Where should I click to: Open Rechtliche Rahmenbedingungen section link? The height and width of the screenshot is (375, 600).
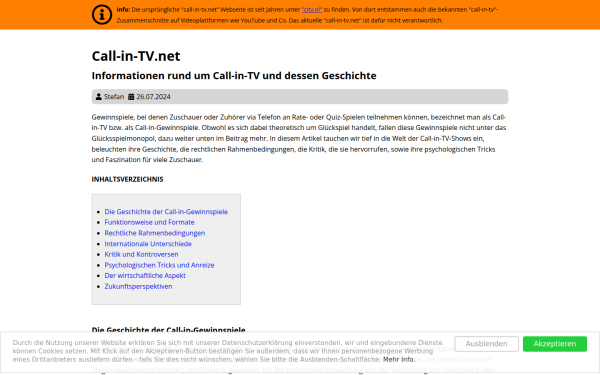point(155,233)
